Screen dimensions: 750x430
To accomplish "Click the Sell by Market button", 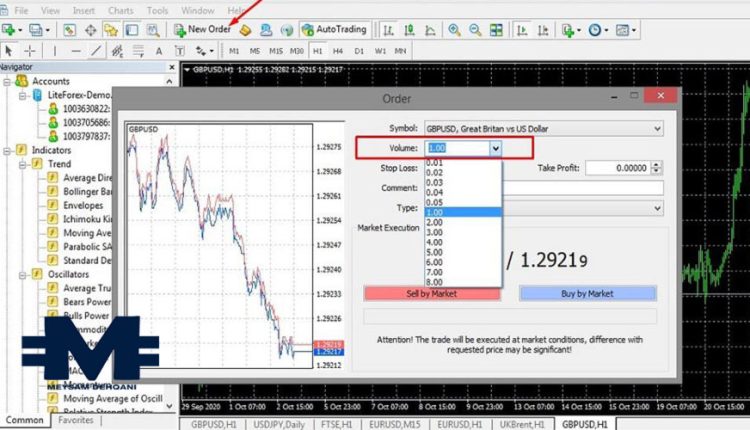I will 432,293.
